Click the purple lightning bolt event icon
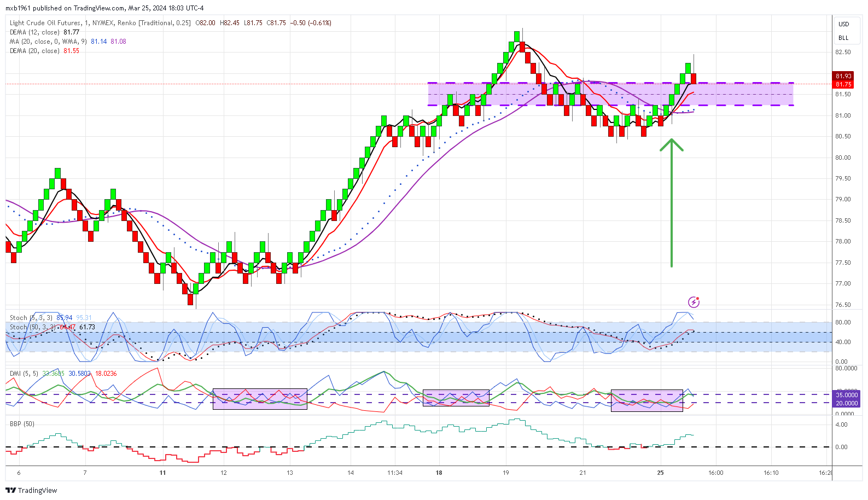This screenshot has width=868, height=500. click(694, 302)
